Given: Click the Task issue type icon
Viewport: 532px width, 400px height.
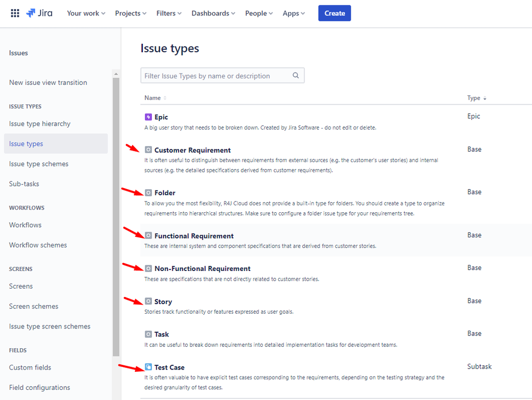Looking at the screenshot, I should coord(148,334).
